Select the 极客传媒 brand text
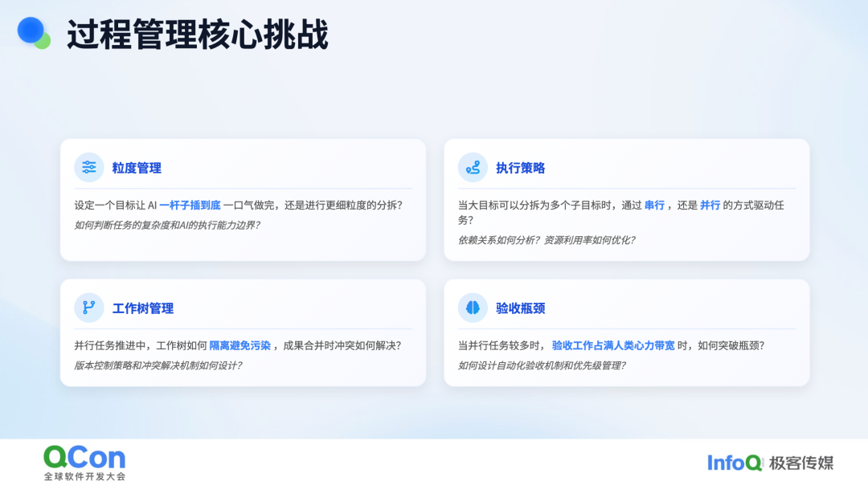Screen dimensions: 868x485 coord(801,463)
